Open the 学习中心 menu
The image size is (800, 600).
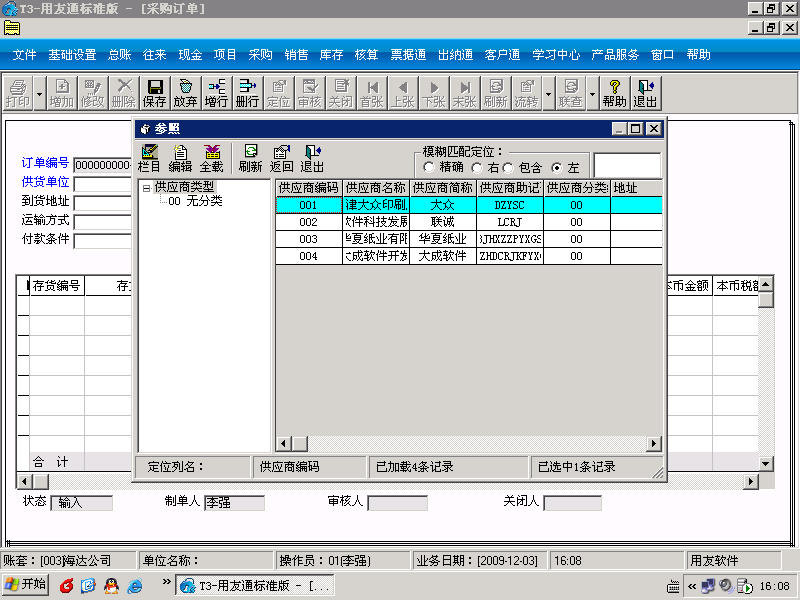pyautogui.click(x=556, y=55)
